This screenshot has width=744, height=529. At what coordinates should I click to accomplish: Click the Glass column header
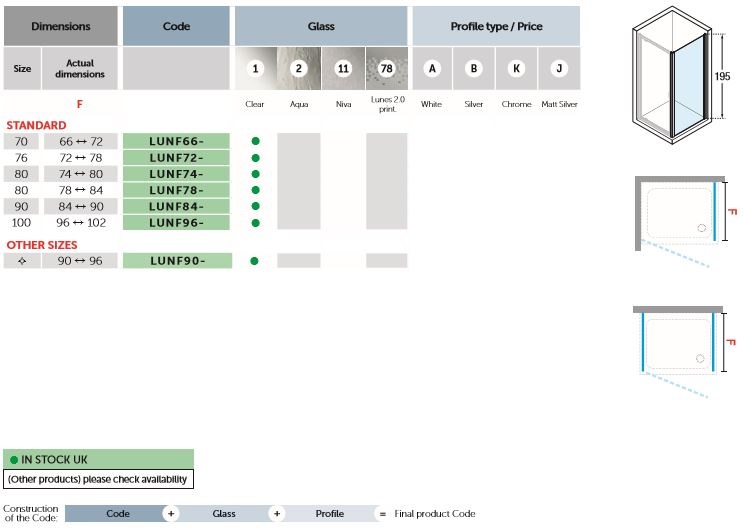[x=321, y=26]
